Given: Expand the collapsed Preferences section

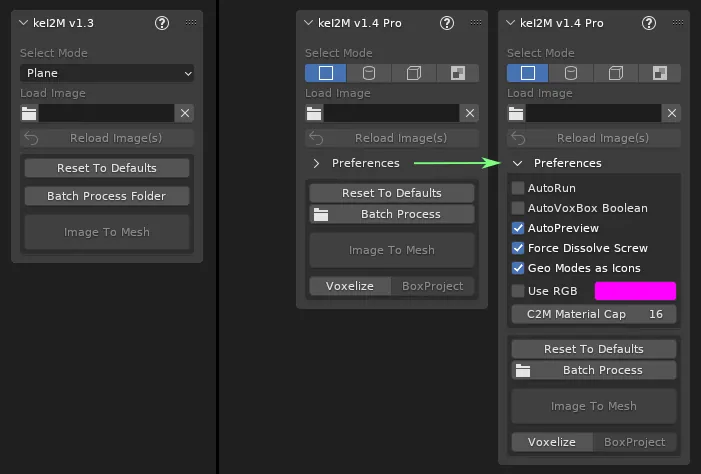Looking at the screenshot, I should (x=317, y=163).
